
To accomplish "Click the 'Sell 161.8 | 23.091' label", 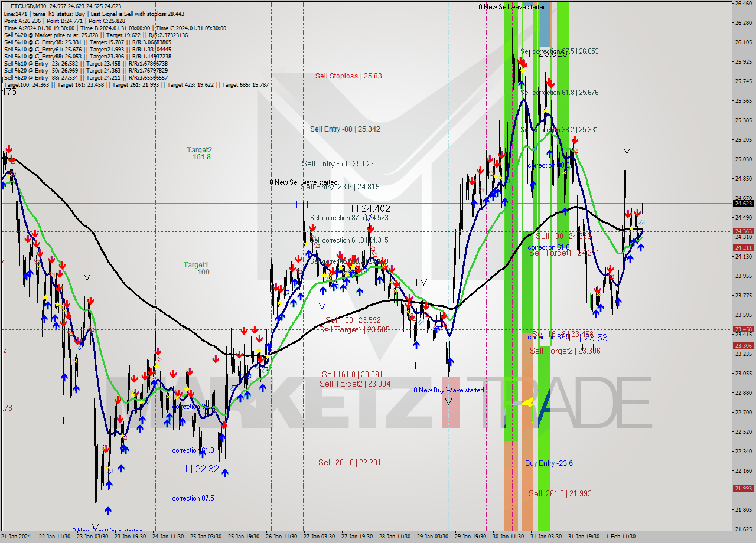I will coord(353,374).
